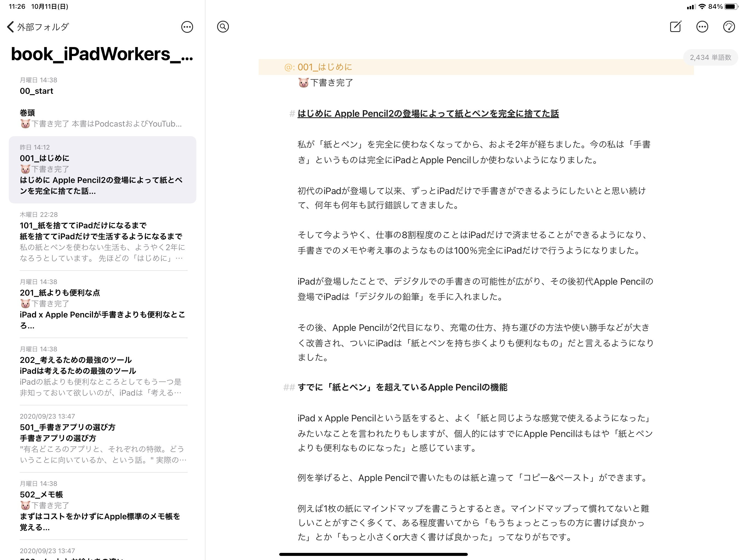Open the dashboard statistics gauge icon
Viewport: 747px width, 560px height.
click(x=729, y=27)
